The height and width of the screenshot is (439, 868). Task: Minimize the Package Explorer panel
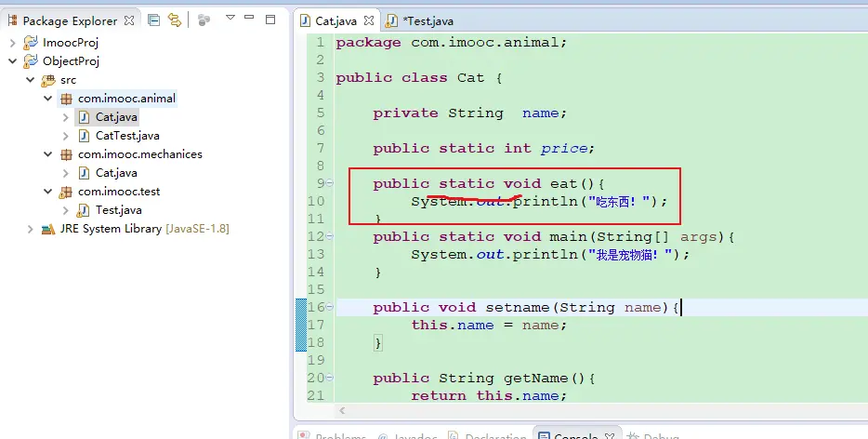tap(250, 20)
